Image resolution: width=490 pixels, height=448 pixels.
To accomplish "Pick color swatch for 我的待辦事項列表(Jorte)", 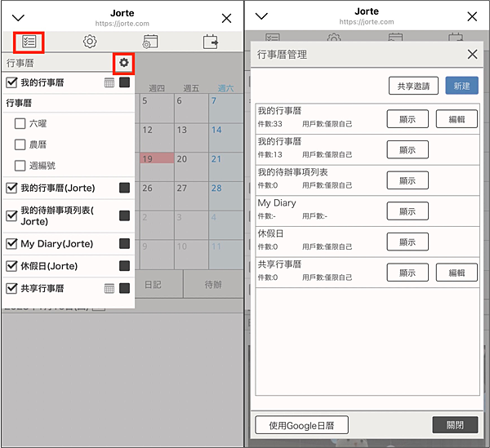I will (124, 215).
